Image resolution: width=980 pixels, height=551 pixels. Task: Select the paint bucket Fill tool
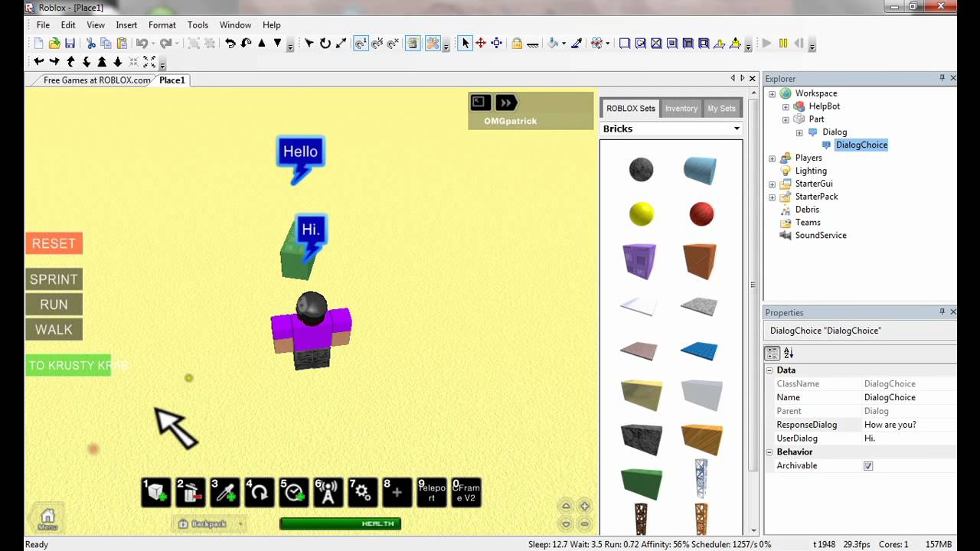click(554, 44)
